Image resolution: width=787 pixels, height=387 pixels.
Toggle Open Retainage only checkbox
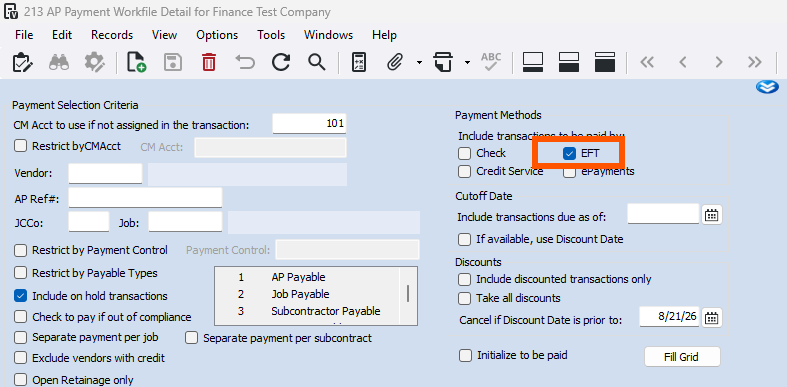click(x=20, y=379)
